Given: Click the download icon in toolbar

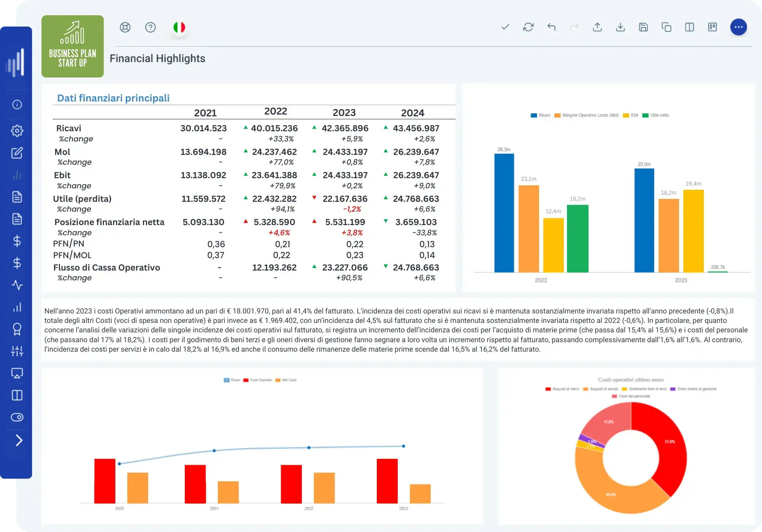Looking at the screenshot, I should pos(621,27).
